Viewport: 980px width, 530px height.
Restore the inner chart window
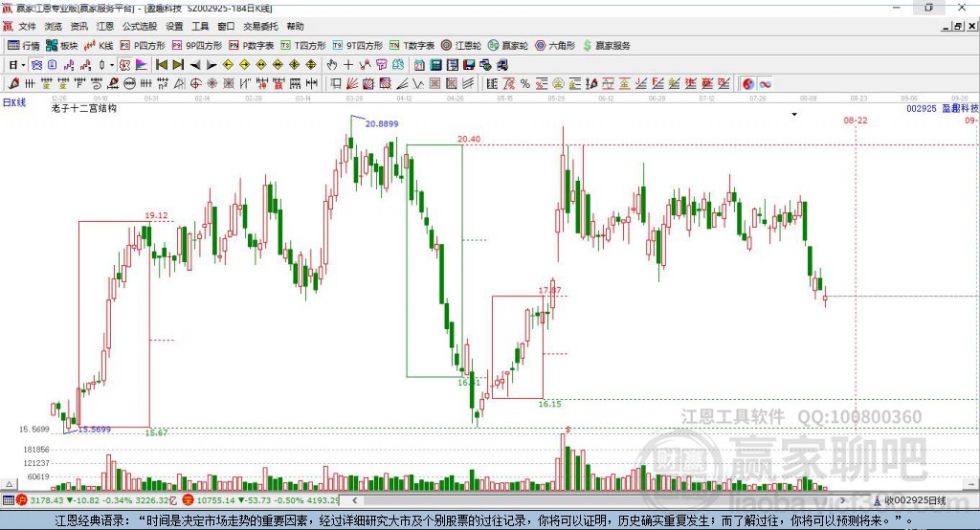[x=958, y=26]
